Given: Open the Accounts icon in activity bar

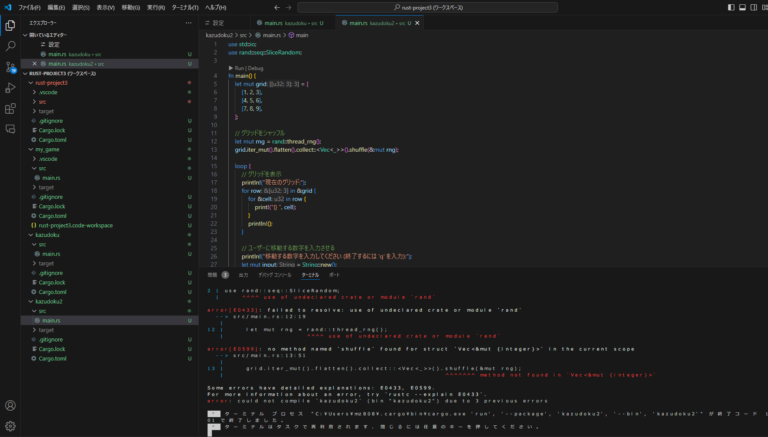Looking at the screenshot, I should pos(10,406).
